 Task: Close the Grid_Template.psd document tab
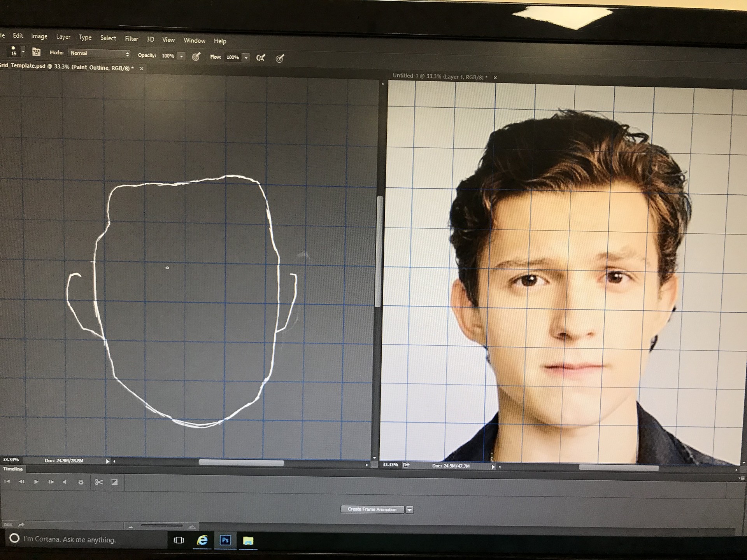142,68
